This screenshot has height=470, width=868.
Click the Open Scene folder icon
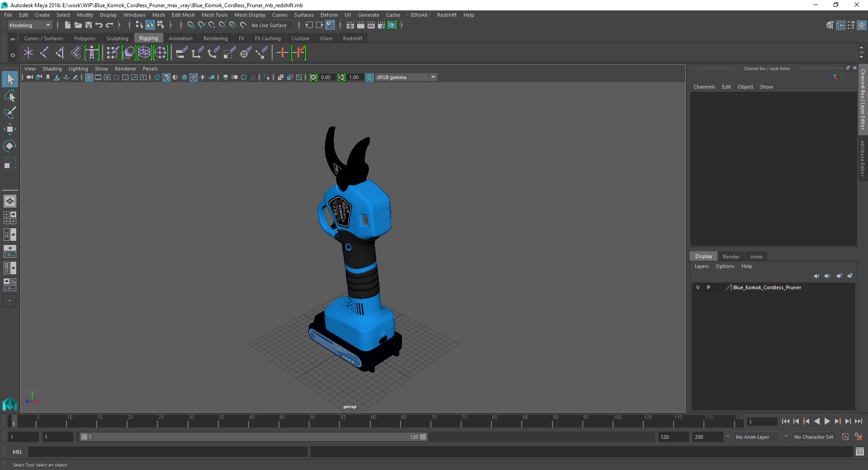point(78,25)
